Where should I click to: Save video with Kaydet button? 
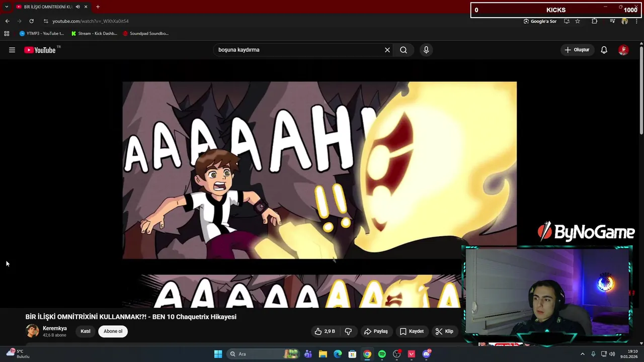(x=412, y=331)
